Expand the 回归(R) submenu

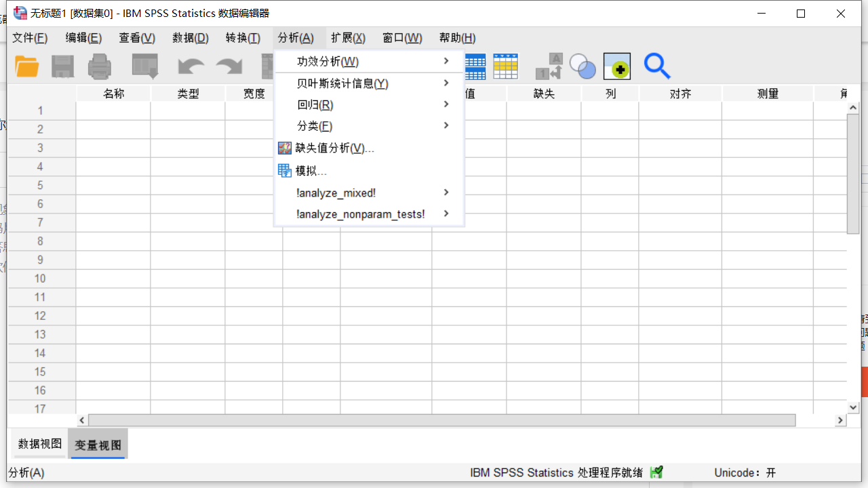pyautogui.click(x=369, y=104)
